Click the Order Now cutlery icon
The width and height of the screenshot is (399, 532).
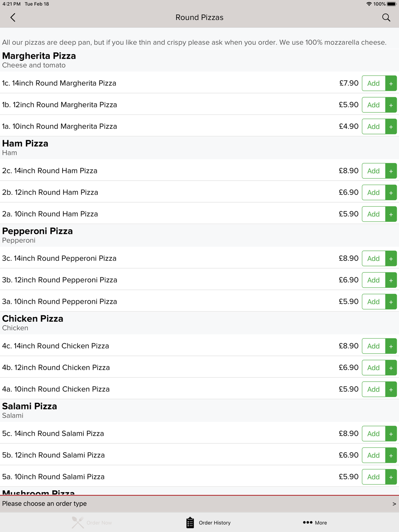pyautogui.click(x=78, y=522)
